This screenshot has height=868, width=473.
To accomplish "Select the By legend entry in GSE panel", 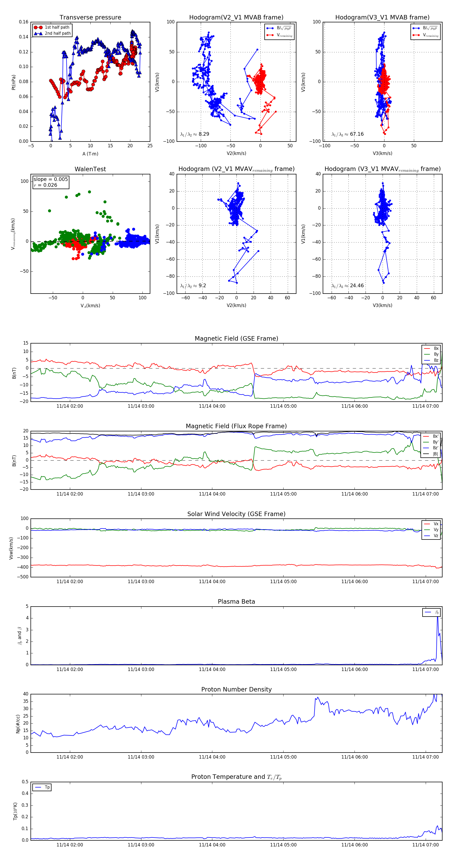I will point(431,354).
